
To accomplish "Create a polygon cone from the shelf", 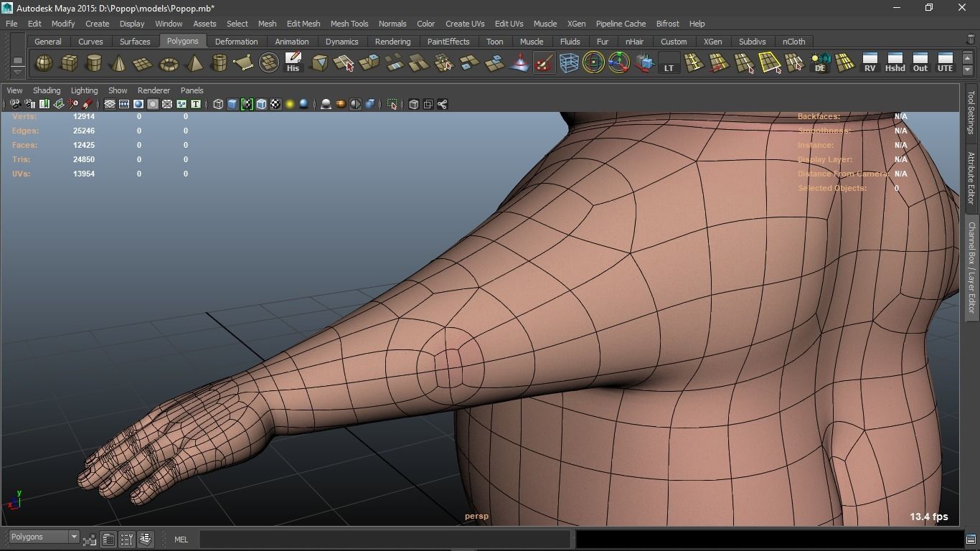I will pos(119,63).
